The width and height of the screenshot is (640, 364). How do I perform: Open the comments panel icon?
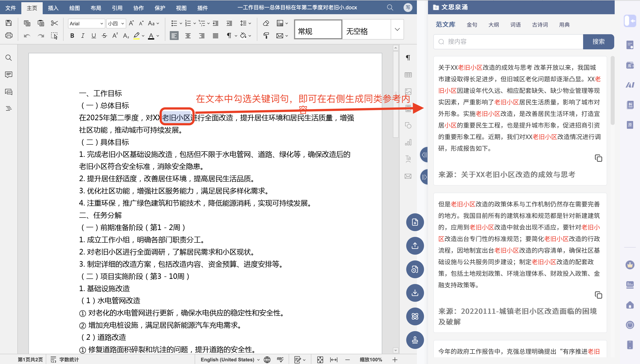pyautogui.click(x=8, y=74)
